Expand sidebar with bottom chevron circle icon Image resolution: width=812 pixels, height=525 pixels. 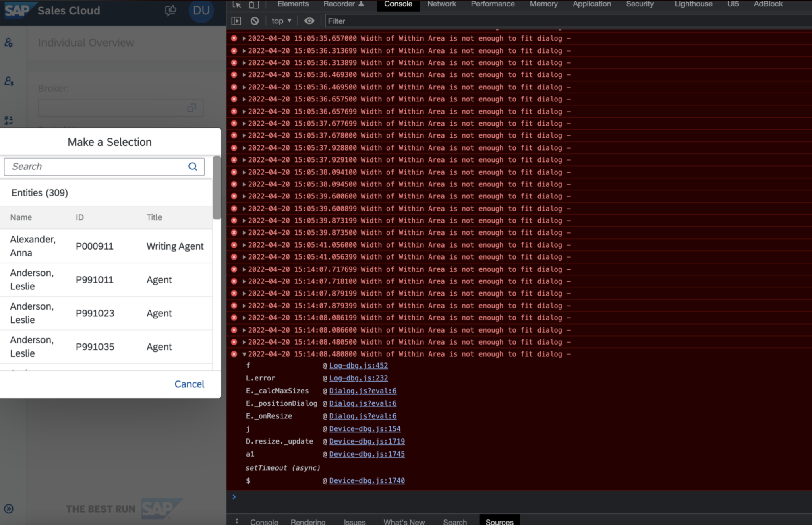(x=9, y=509)
